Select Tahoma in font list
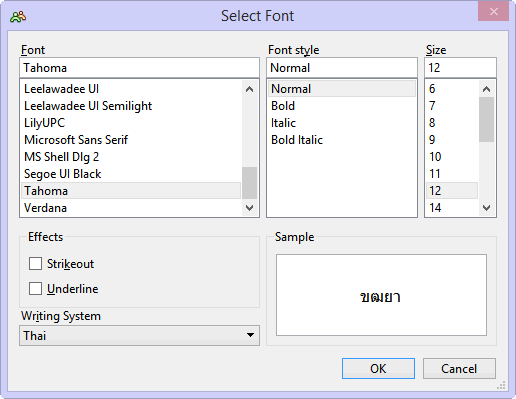Image resolution: width=516 pixels, height=399 pixels. tap(131, 191)
